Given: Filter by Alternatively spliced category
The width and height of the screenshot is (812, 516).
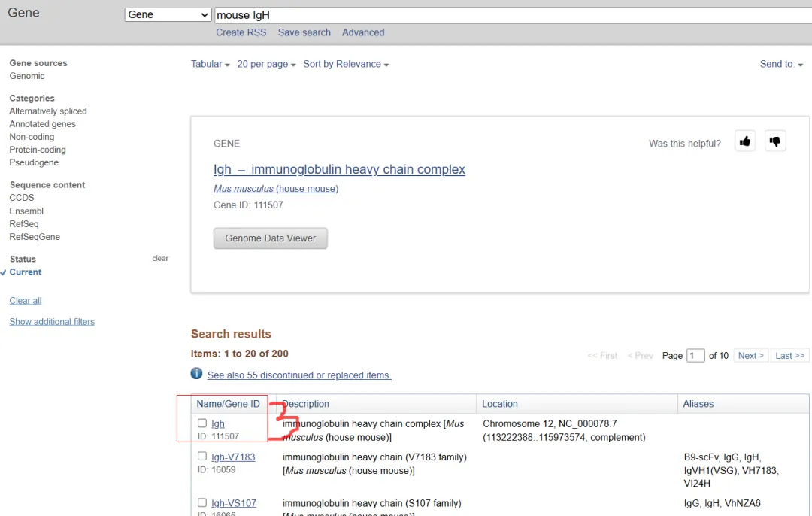Looking at the screenshot, I should click(x=48, y=111).
